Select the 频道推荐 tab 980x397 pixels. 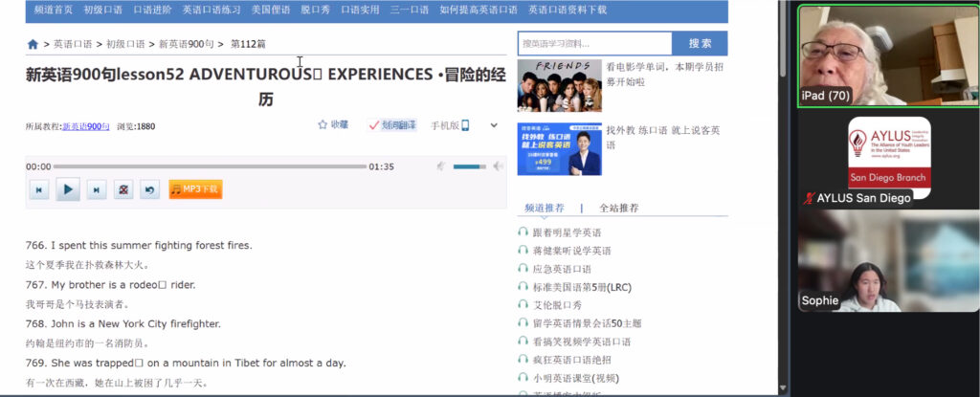[x=545, y=208]
